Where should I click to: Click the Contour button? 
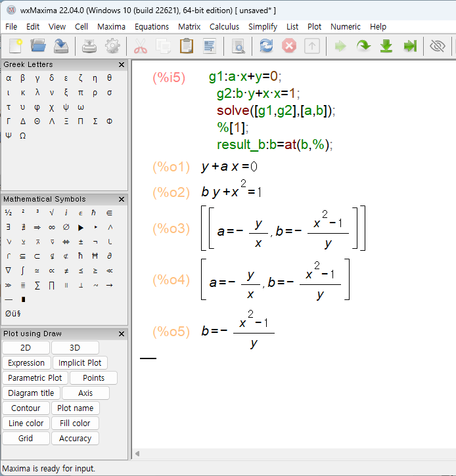26,408
